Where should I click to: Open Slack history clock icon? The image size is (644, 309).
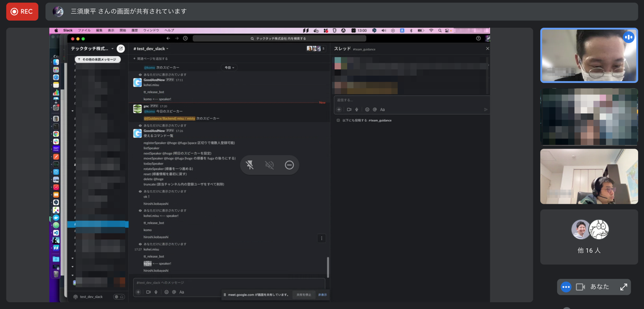(x=185, y=38)
